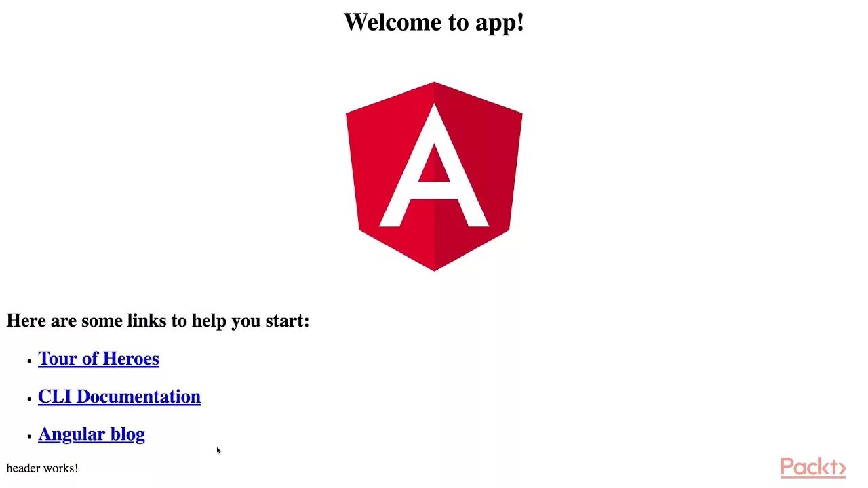The image size is (868, 488).
Task: Click the angle bracket ending the Packt logo
Action: coord(842,468)
